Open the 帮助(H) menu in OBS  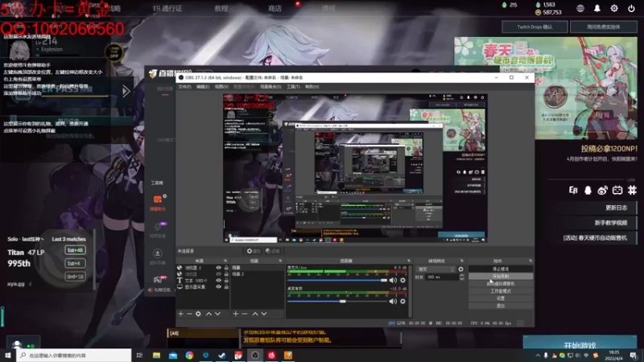(312, 87)
